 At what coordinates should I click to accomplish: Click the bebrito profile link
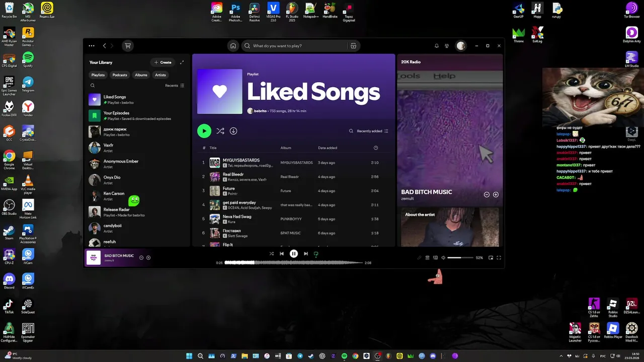coord(260,111)
